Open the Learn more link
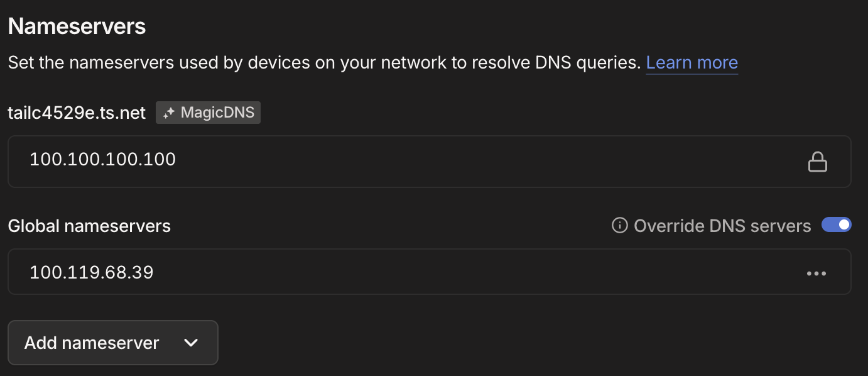This screenshot has width=868, height=376. point(692,62)
